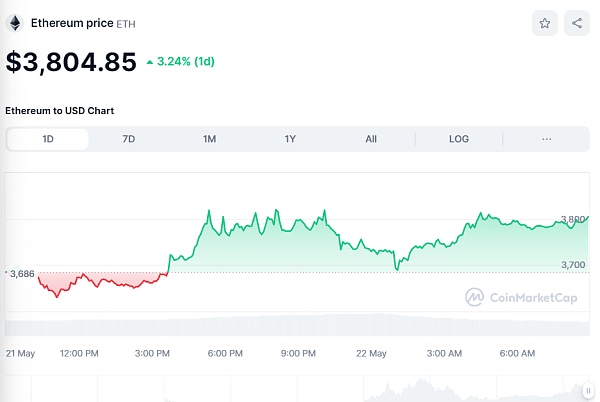Screen dimensions: 600x402
Task: Show the 1Y price chart
Action: pos(290,139)
